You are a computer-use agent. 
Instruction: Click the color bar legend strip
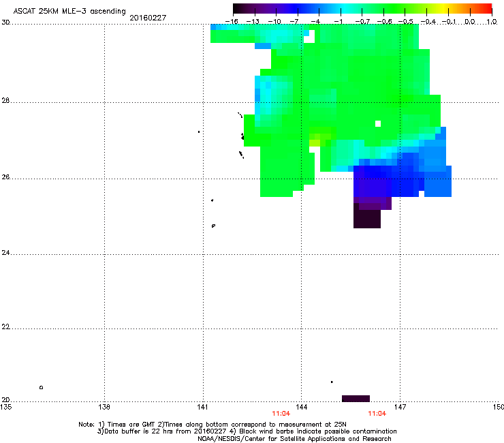[x=362, y=8]
